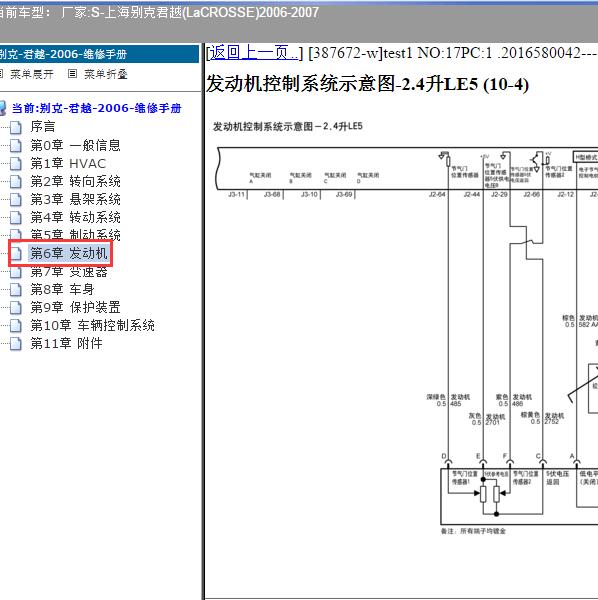The image size is (598, 600).
Task: Click connector label J2-66 in the diagram
Action: click(x=532, y=194)
